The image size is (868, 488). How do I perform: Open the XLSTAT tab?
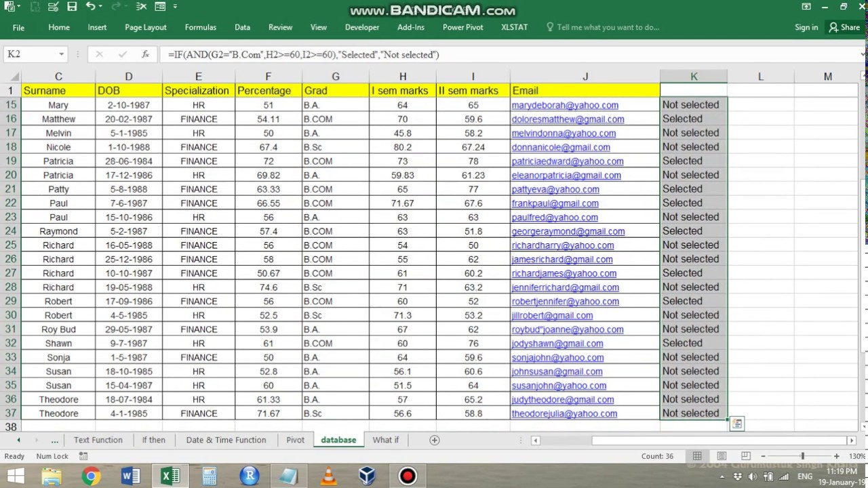point(515,27)
